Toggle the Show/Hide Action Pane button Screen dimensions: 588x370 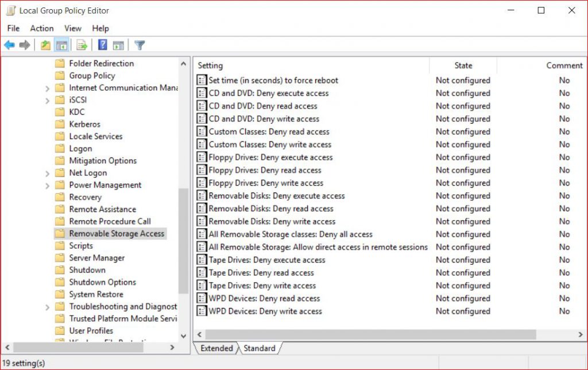(x=118, y=44)
